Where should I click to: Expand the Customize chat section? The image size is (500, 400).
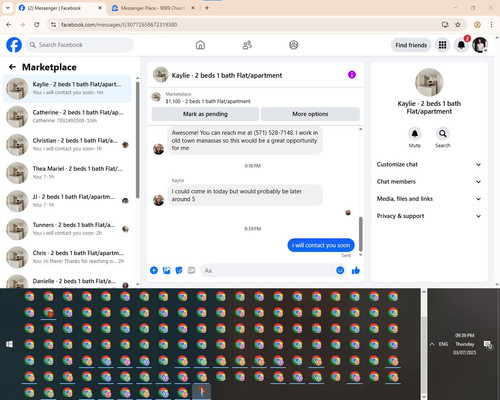click(x=429, y=164)
